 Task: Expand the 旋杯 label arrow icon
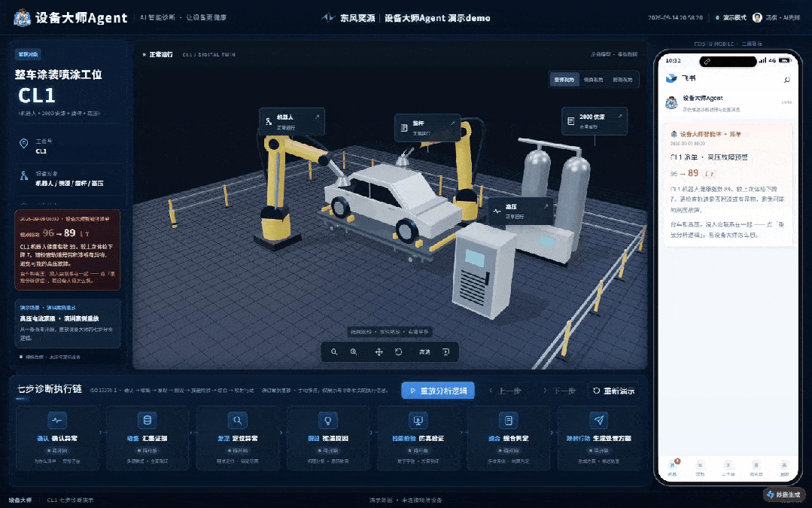pyautogui.click(x=452, y=123)
